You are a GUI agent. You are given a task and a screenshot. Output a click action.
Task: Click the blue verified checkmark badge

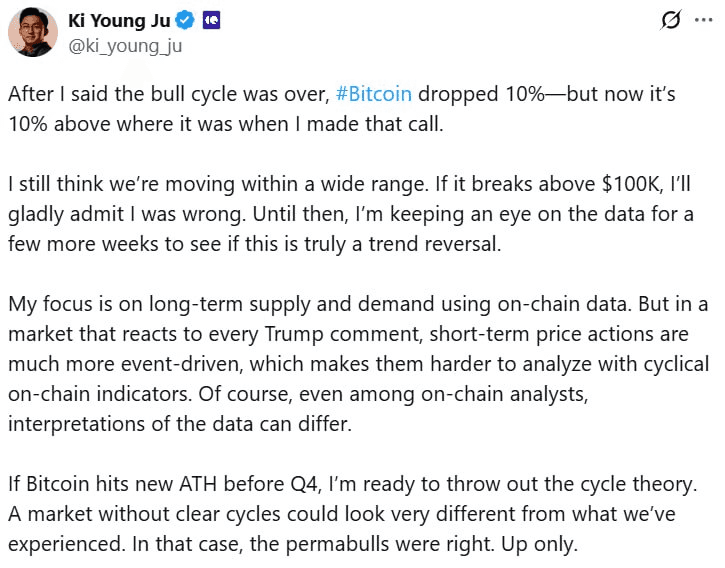[186, 20]
